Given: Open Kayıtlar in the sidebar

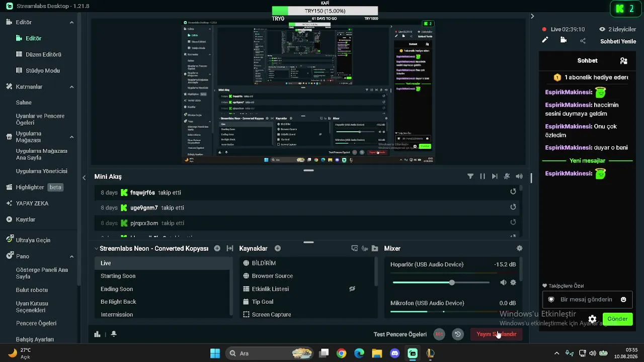Looking at the screenshot, I should coord(21,220).
